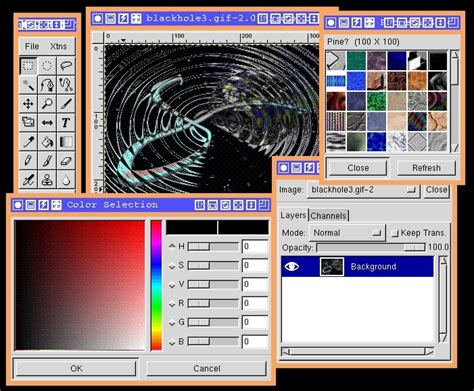Choose the bright green leafy pattern thumbnail
The width and height of the screenshot is (474, 391).
376,101
